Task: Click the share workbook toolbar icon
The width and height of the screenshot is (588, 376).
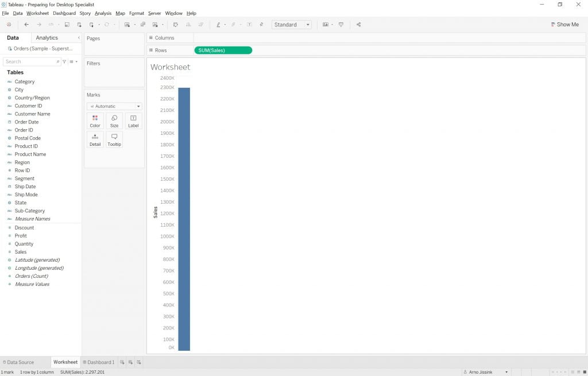Action: pos(358,25)
